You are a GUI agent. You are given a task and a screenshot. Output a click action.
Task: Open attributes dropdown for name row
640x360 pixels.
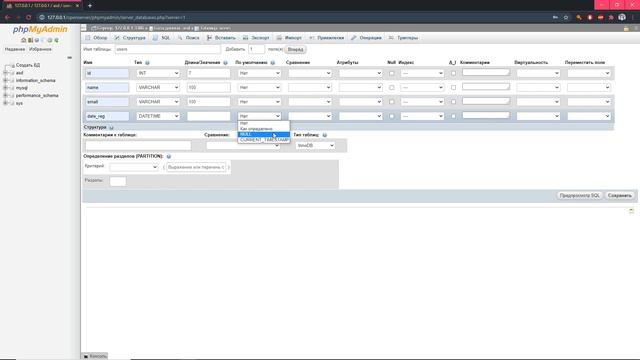(360, 87)
